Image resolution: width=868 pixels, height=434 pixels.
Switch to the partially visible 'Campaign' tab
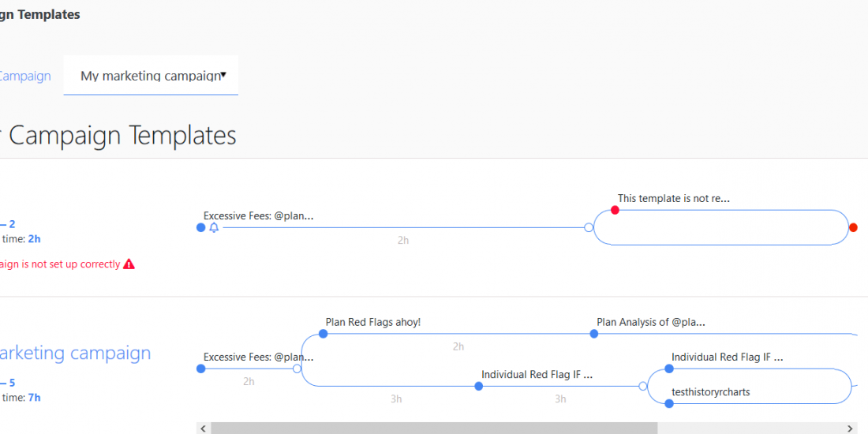click(x=25, y=77)
